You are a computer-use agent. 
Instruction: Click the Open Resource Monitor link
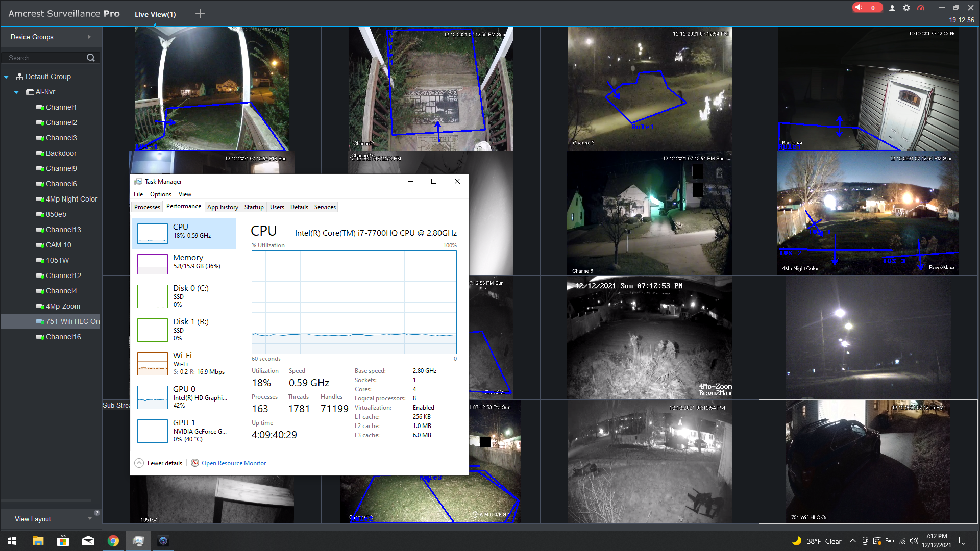(x=234, y=463)
